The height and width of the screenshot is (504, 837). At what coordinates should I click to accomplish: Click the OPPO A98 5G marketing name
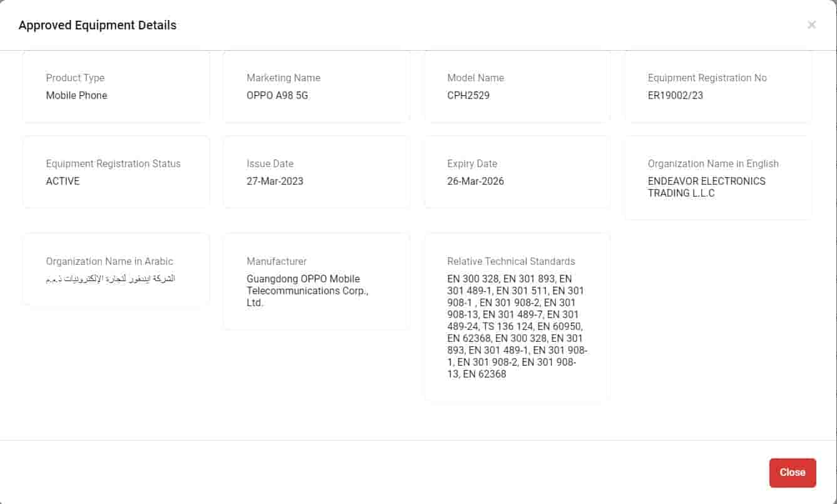[277, 95]
